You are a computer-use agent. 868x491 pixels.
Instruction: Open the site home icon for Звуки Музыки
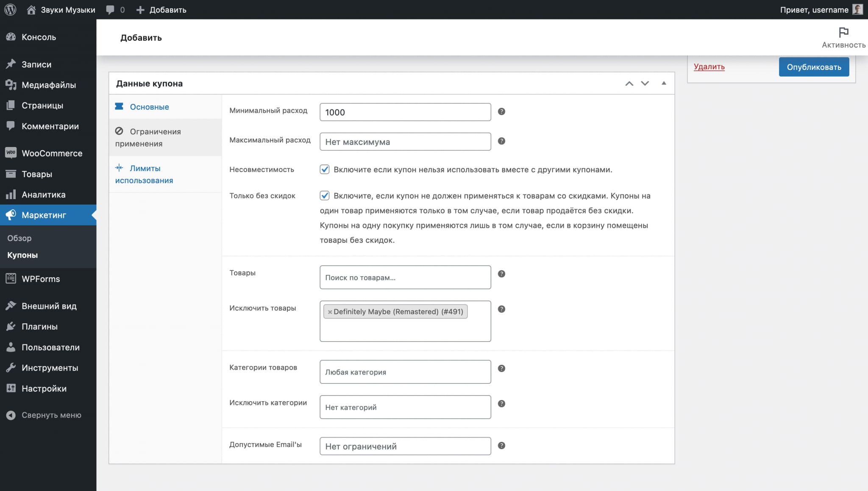click(31, 10)
